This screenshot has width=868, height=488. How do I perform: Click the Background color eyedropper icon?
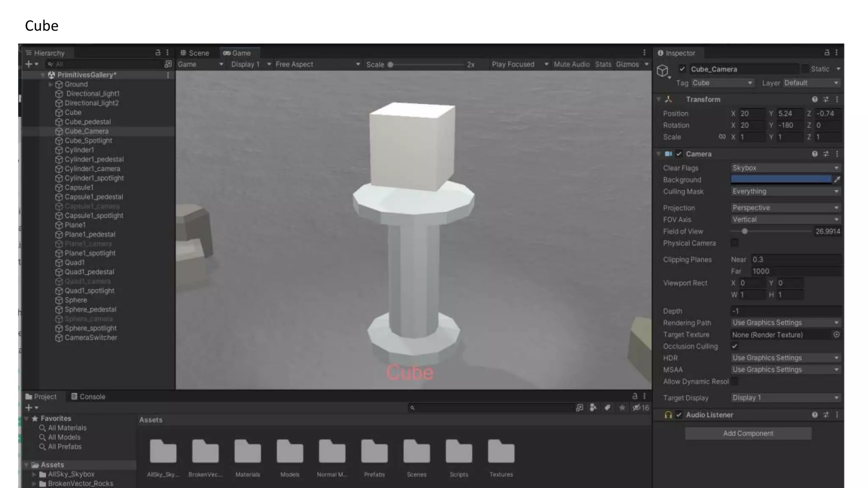pyautogui.click(x=837, y=180)
